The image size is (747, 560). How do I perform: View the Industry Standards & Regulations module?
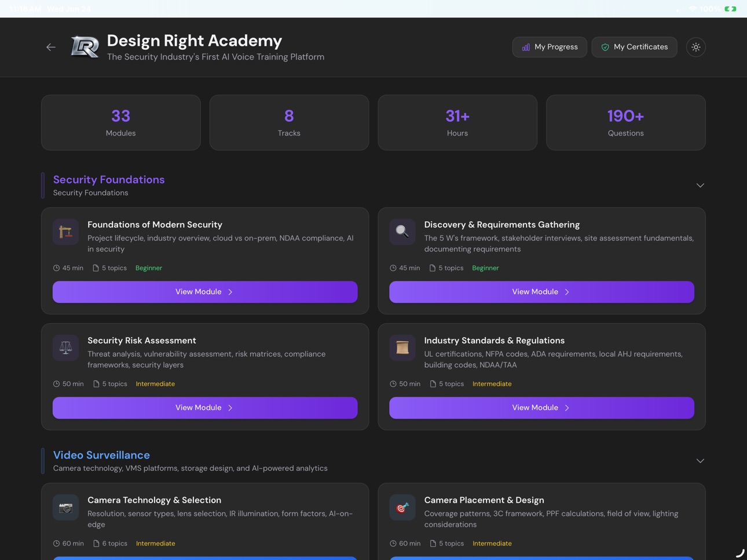point(541,408)
